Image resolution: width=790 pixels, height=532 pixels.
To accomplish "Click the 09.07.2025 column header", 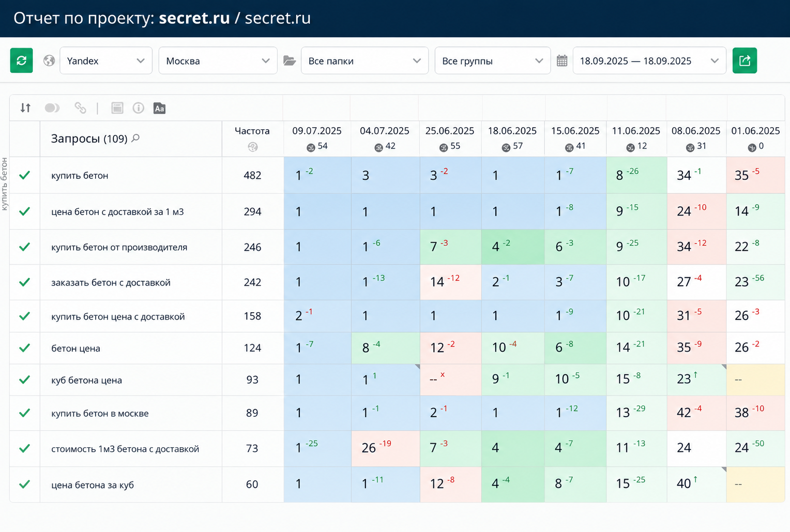I will (x=317, y=131).
